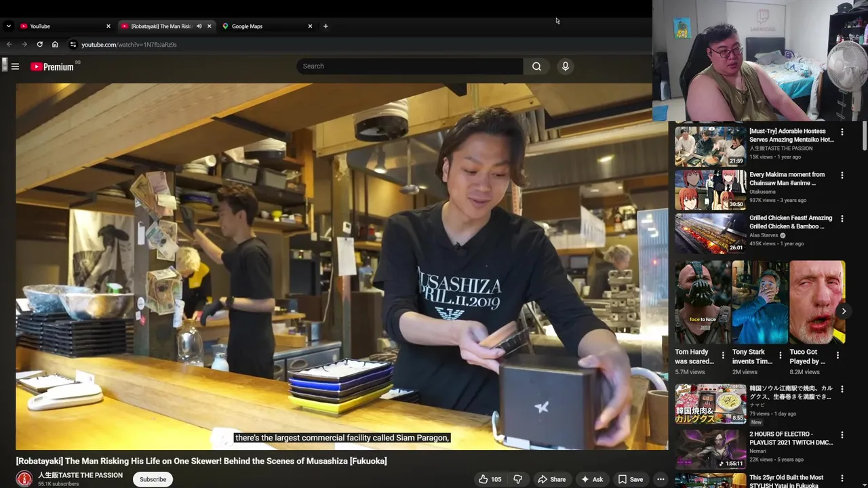Go to YouTube Premium home logo
868x488 pixels.
(x=52, y=66)
